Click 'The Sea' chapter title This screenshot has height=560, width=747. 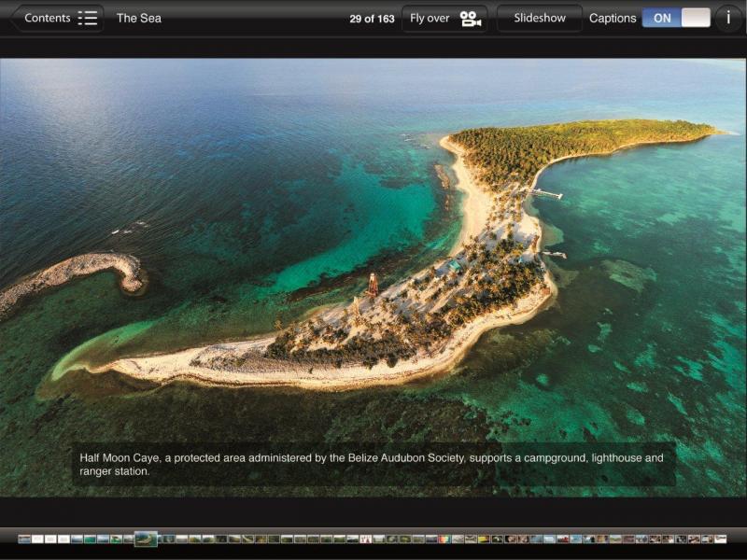[x=138, y=18]
